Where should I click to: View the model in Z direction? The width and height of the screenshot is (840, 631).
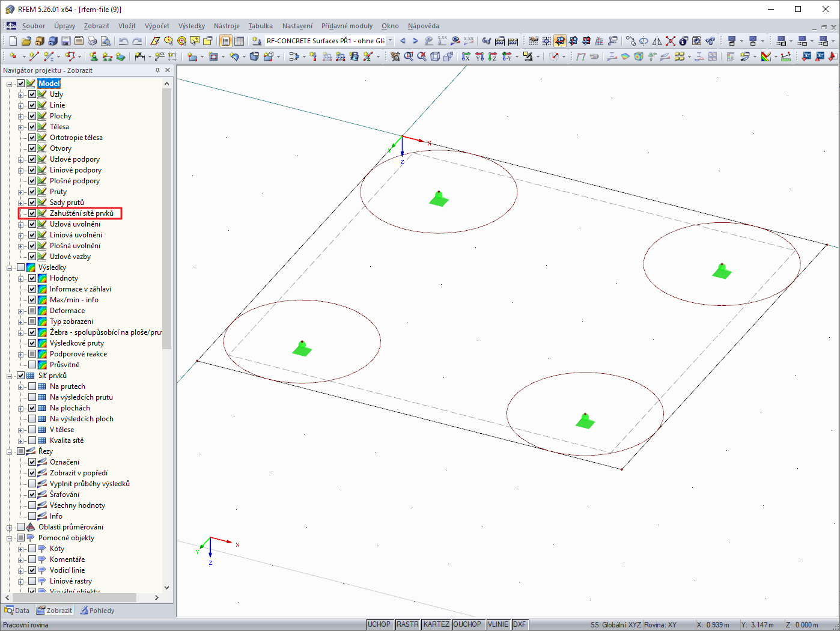(x=493, y=56)
